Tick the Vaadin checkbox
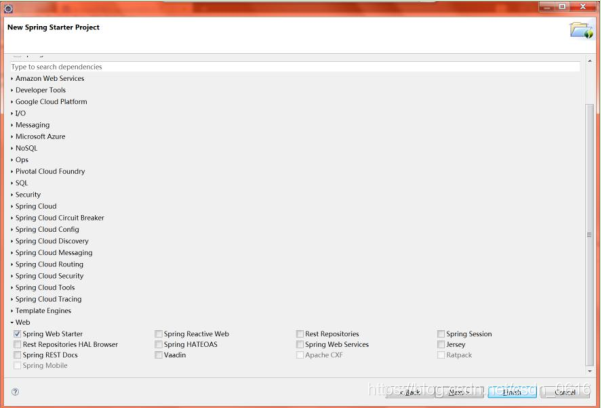The image size is (601, 408). (x=158, y=355)
